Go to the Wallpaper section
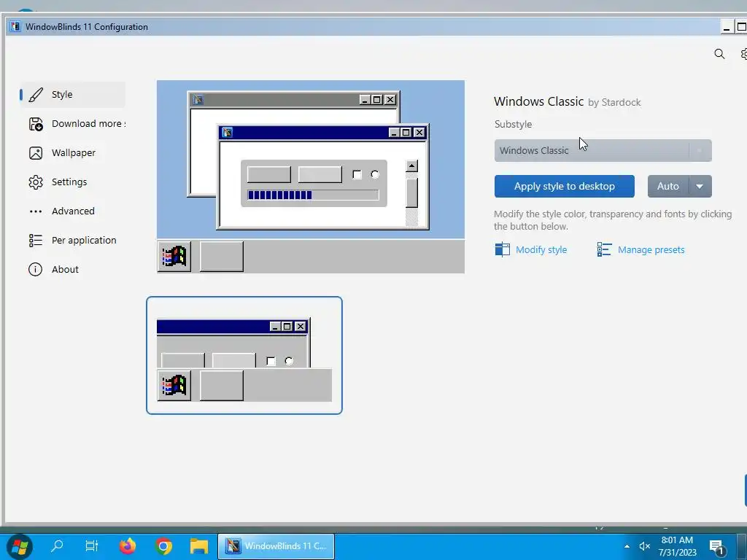This screenshot has width=747, height=560. pos(72,153)
